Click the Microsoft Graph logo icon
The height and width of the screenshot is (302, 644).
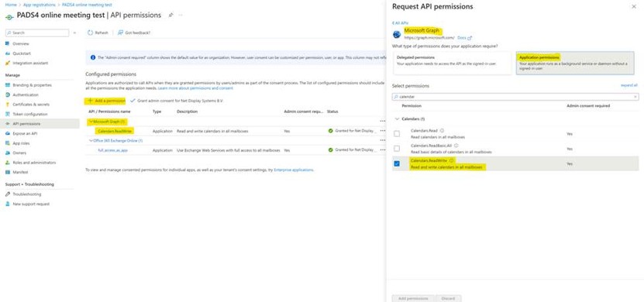point(397,35)
